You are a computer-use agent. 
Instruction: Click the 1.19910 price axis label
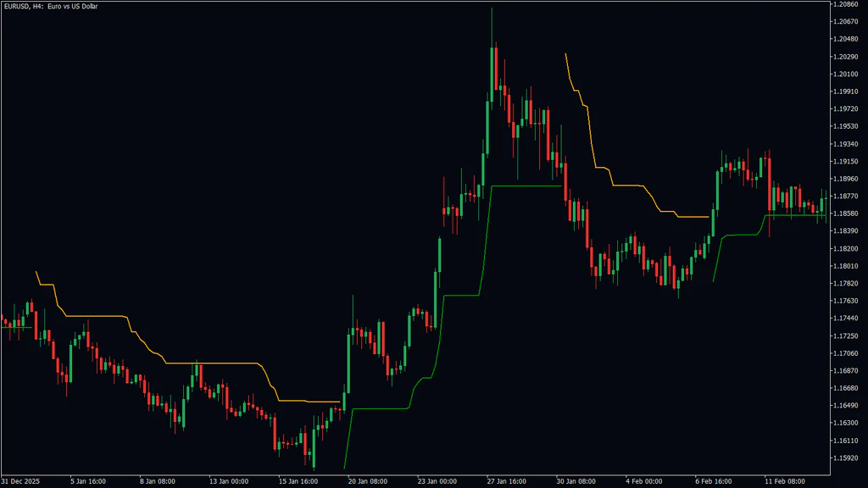coord(846,91)
